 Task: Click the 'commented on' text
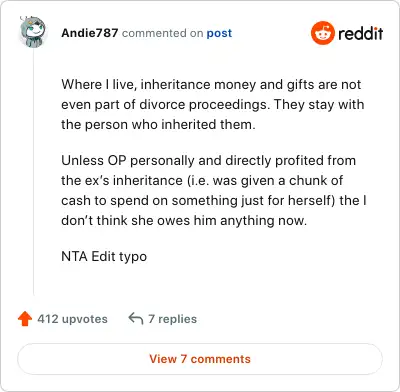(162, 33)
